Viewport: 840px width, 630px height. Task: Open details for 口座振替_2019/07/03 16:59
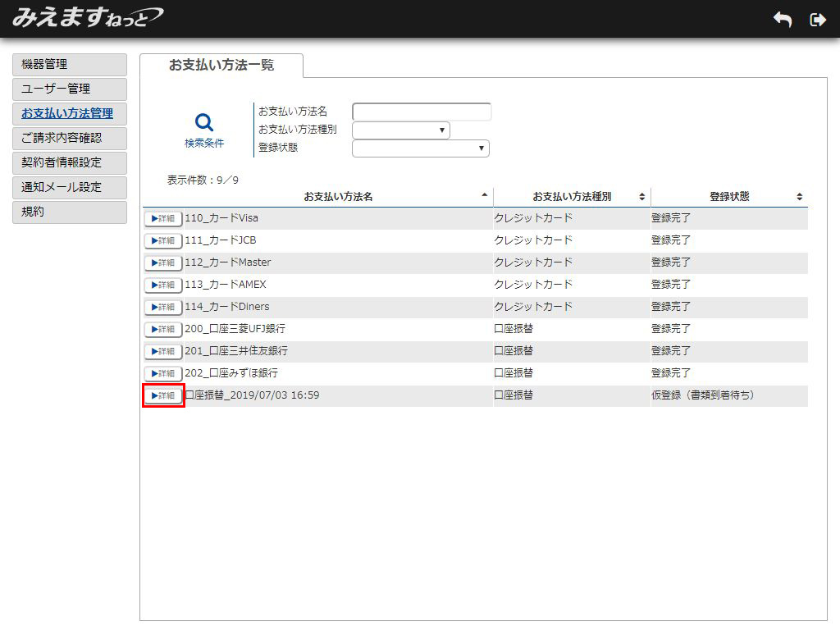pyautogui.click(x=163, y=395)
